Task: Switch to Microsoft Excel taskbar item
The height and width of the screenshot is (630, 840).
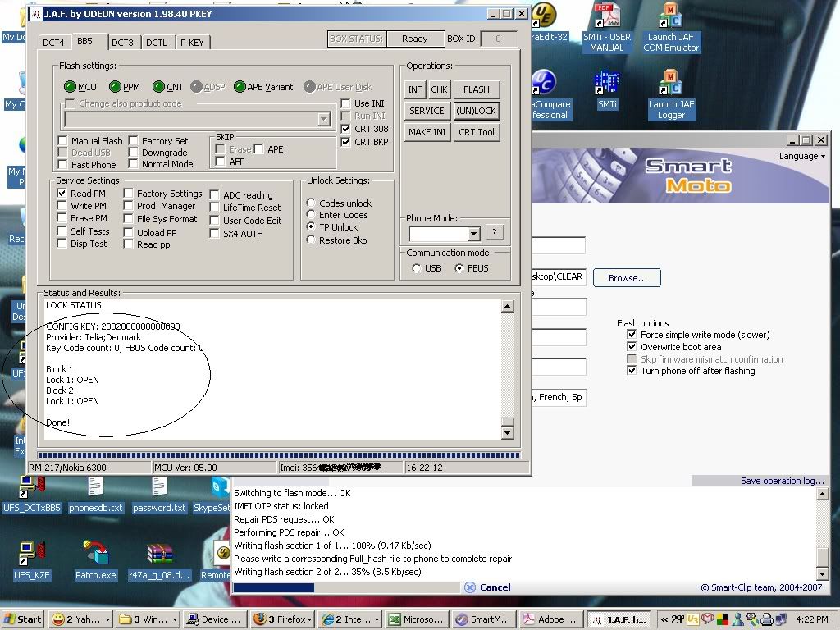Action: 418,619
